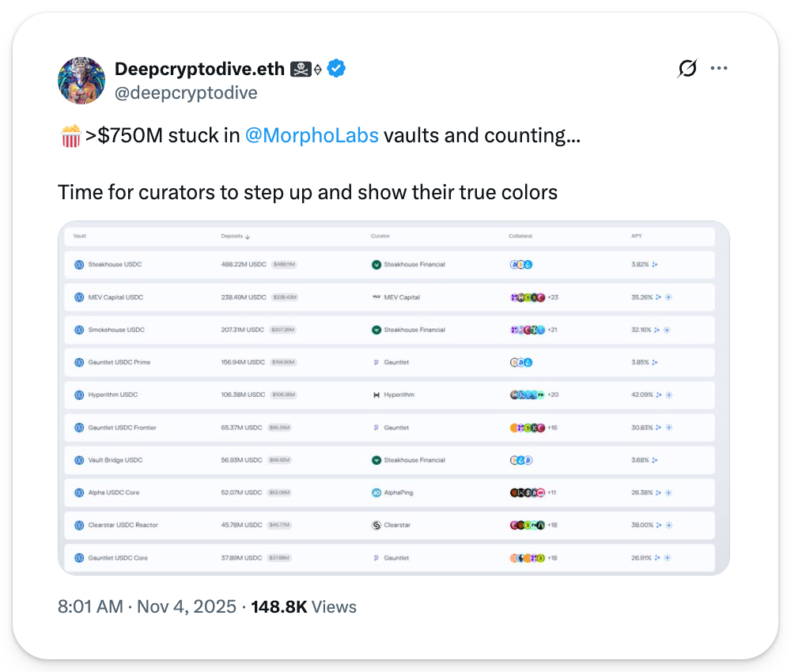Click the APY column header

(x=638, y=236)
